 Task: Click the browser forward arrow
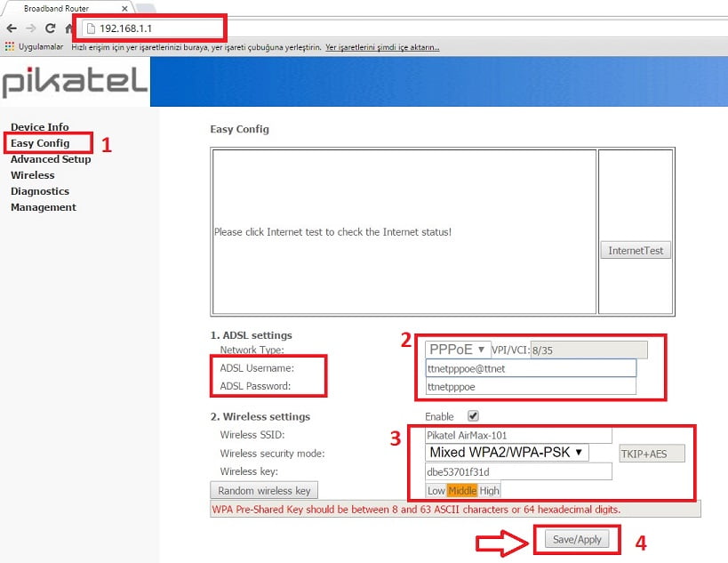coord(32,28)
